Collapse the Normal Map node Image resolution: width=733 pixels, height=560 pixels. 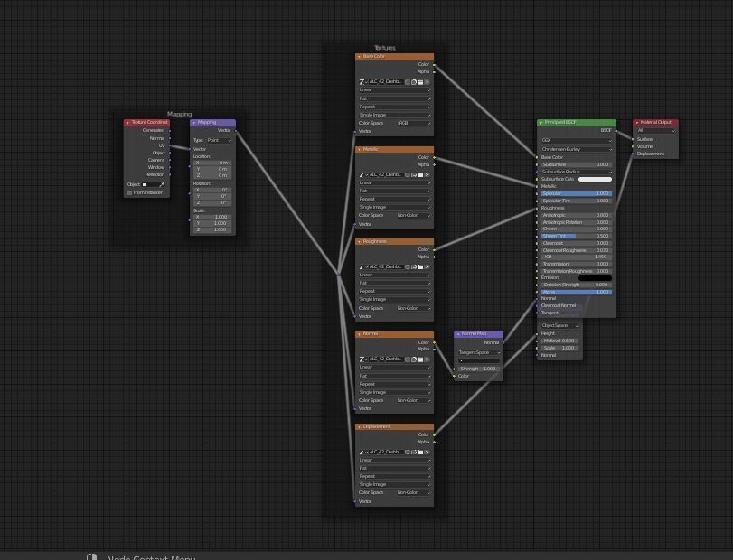click(457, 334)
